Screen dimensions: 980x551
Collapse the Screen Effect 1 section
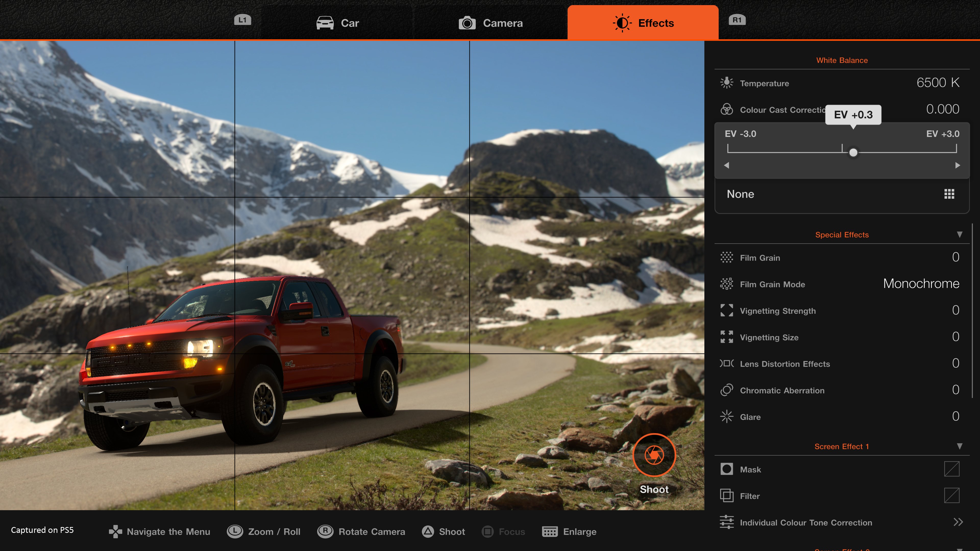(x=960, y=447)
